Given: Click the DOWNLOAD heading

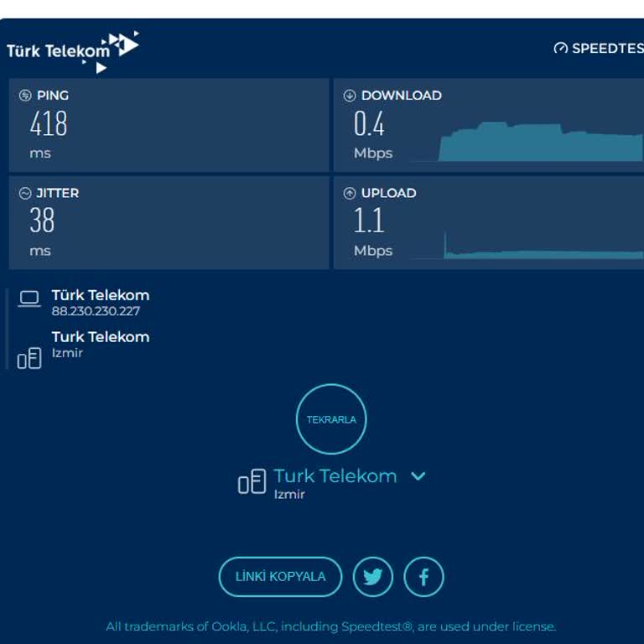Looking at the screenshot, I should 402,96.
